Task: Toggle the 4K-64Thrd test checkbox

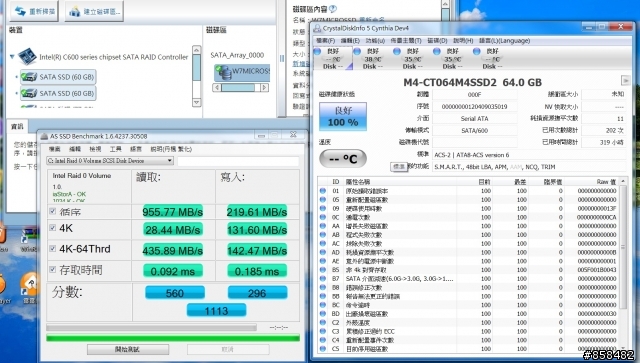Action: point(53,249)
